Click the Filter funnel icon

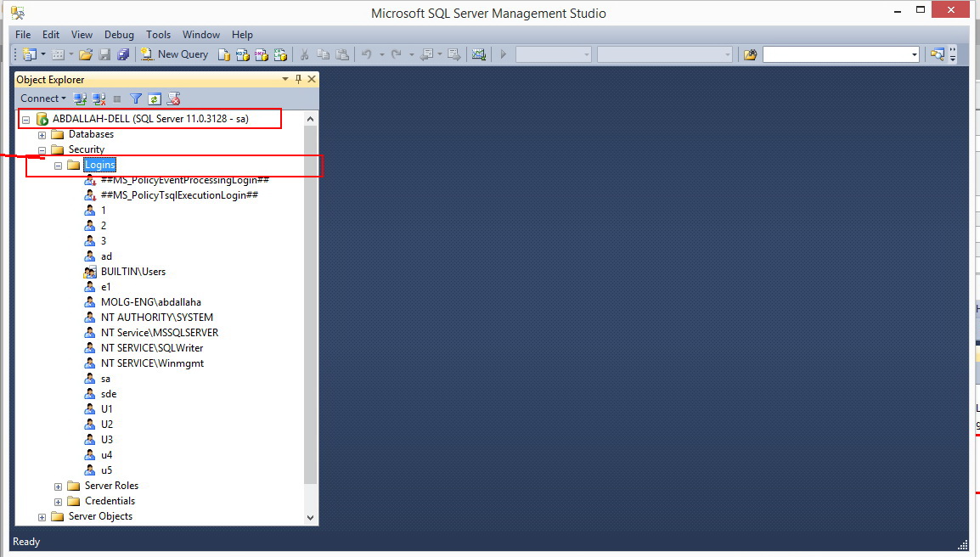coord(136,98)
